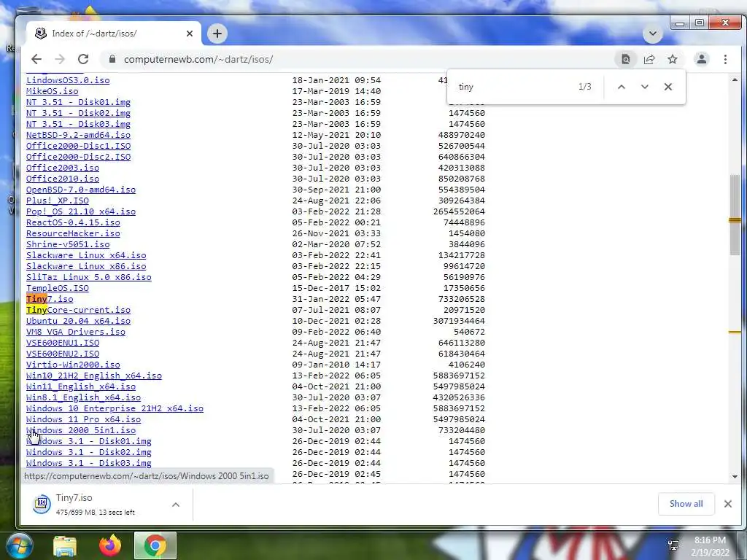The image size is (747, 560).
Task: Download Pop!_OS 21.10 x64.iso
Action: coord(81,211)
